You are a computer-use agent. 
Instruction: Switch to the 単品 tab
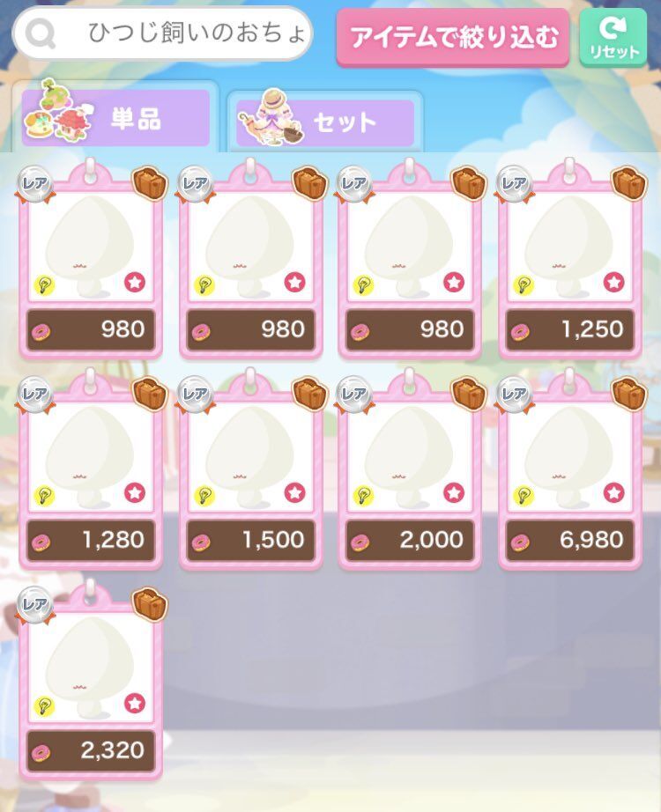pos(115,117)
